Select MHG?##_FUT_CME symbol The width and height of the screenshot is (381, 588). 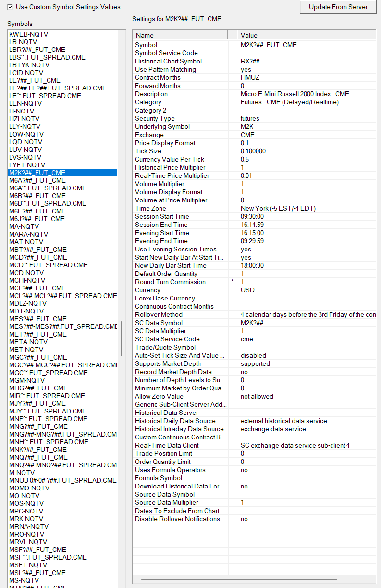click(x=38, y=388)
